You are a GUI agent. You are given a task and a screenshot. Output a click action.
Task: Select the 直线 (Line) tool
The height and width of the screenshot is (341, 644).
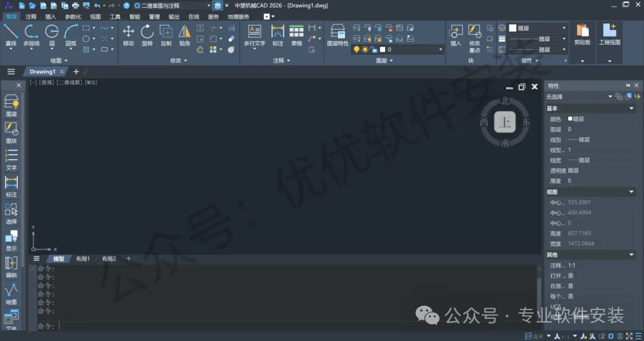click(x=11, y=35)
